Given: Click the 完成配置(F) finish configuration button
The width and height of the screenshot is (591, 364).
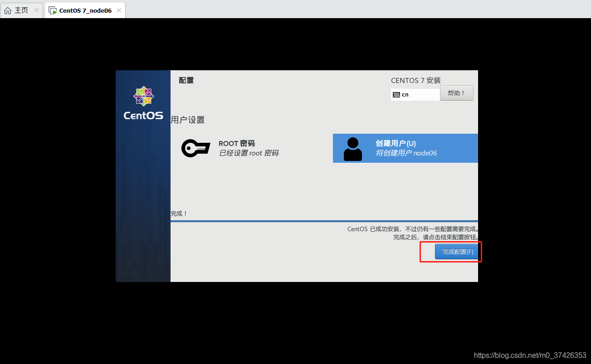Looking at the screenshot, I should pos(456,252).
